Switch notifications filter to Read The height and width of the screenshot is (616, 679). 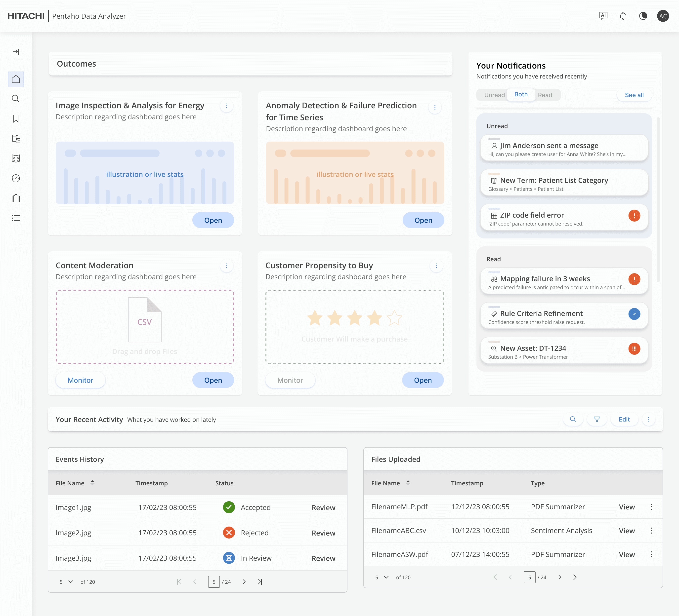pos(545,95)
